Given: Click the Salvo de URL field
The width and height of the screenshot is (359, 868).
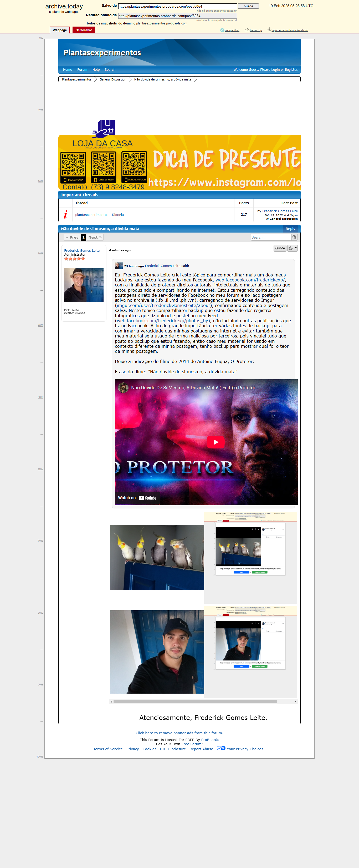Looking at the screenshot, I should click(x=177, y=6).
